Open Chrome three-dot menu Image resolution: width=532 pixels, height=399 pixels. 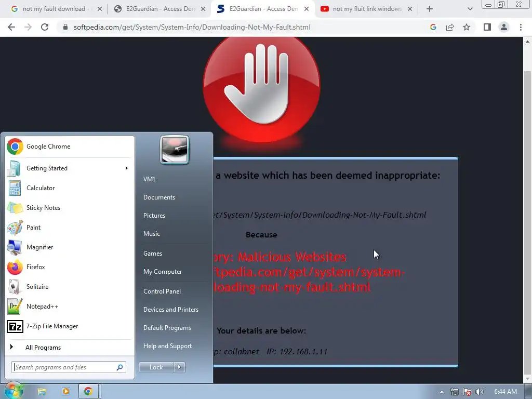(x=521, y=27)
